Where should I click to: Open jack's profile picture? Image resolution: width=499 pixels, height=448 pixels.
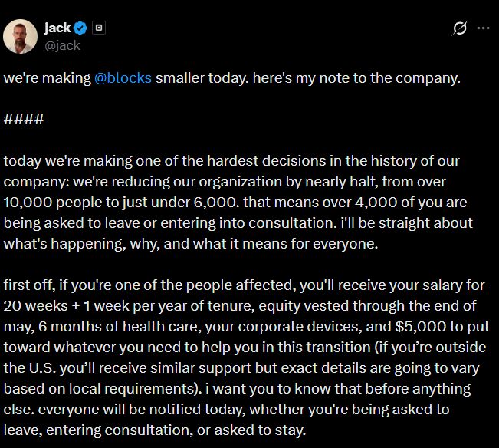point(21,36)
